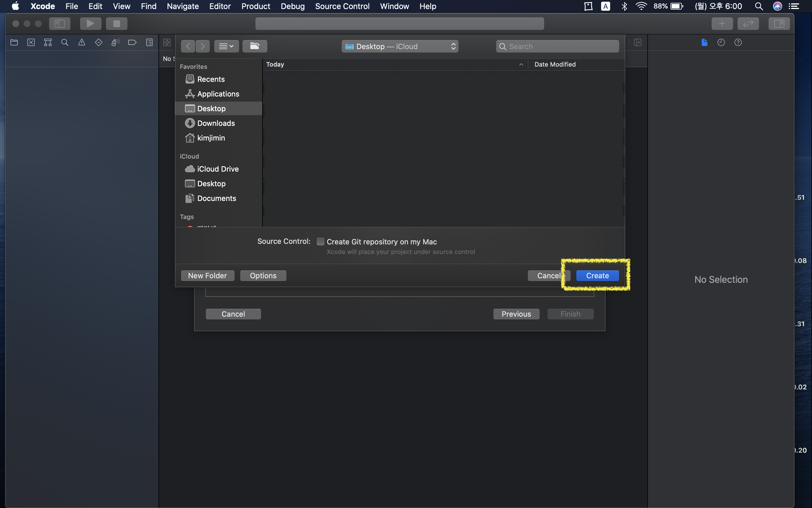Select Downloads in the sidebar

[219, 123]
